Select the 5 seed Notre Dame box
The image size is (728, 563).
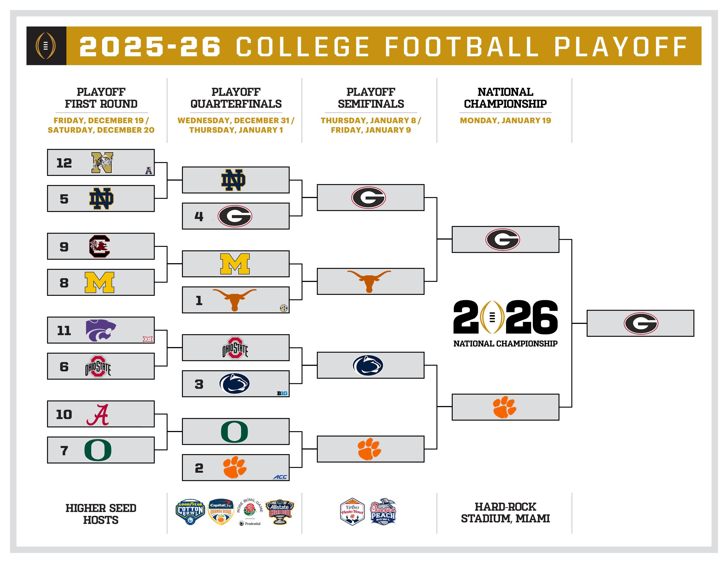[x=101, y=198]
